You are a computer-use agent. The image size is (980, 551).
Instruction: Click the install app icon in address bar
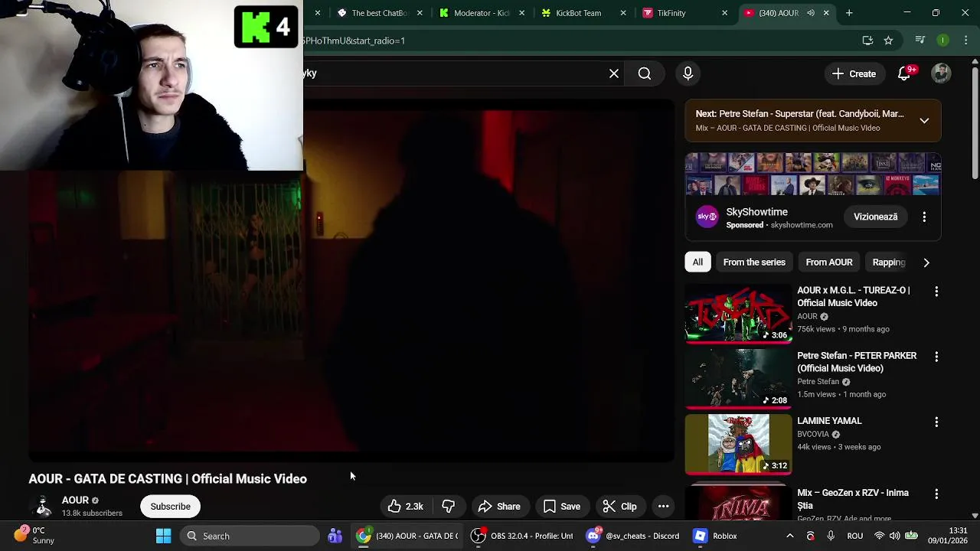(x=867, y=41)
